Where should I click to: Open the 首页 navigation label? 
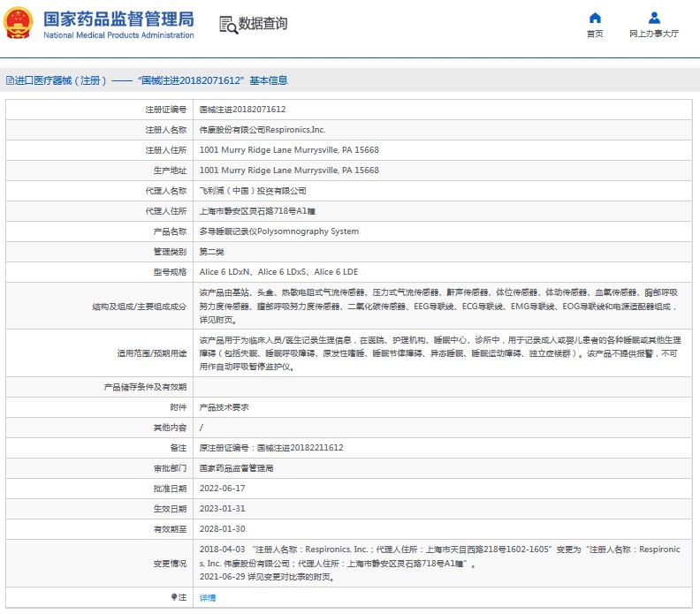595,34
